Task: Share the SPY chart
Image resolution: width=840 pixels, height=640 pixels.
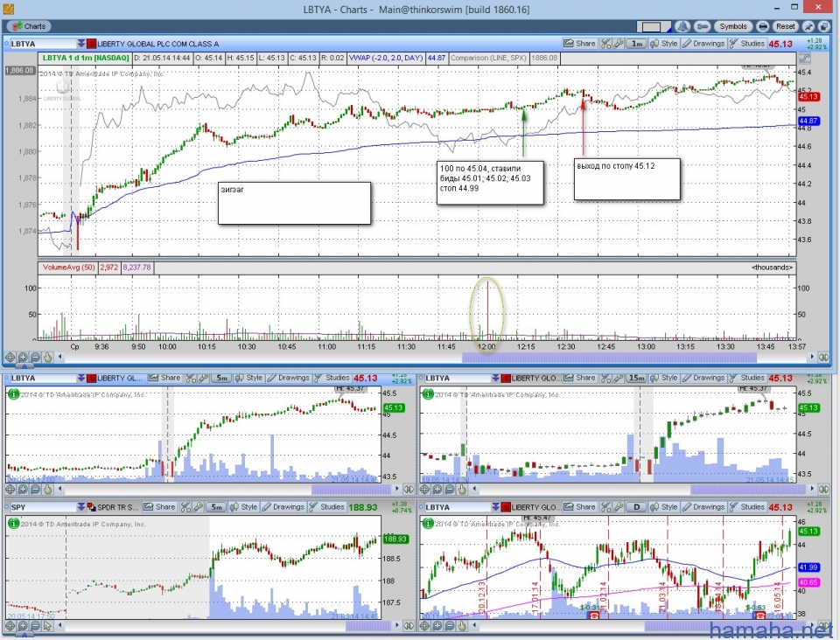Action: [x=159, y=507]
